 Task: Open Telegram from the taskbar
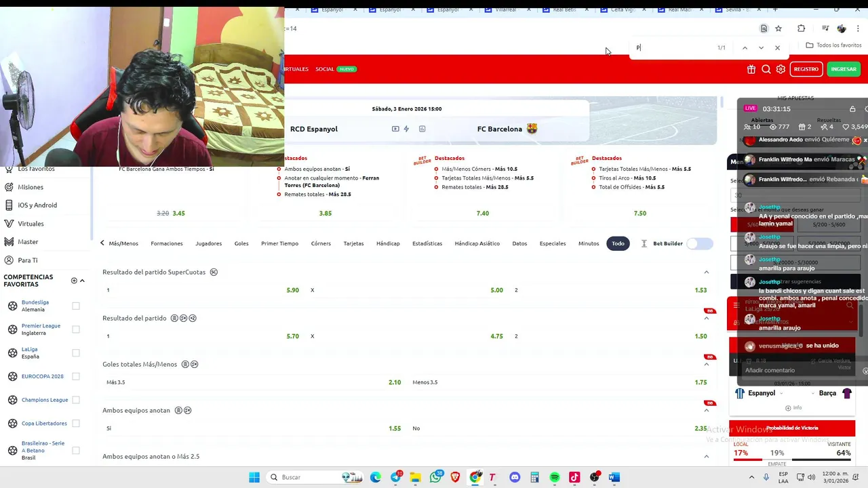pos(396,477)
